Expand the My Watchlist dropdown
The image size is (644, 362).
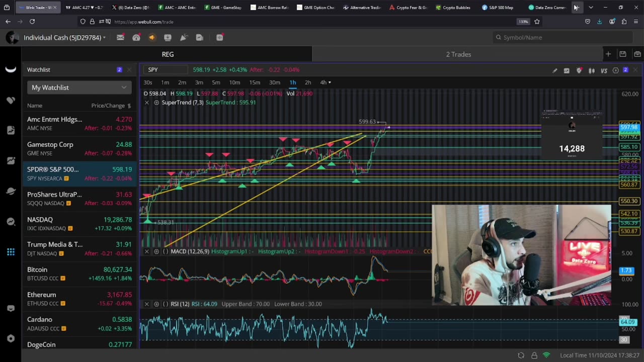79,87
